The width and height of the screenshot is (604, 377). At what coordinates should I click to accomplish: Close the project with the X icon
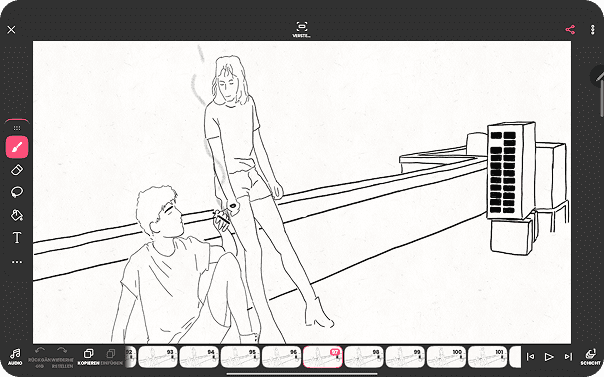(11, 30)
